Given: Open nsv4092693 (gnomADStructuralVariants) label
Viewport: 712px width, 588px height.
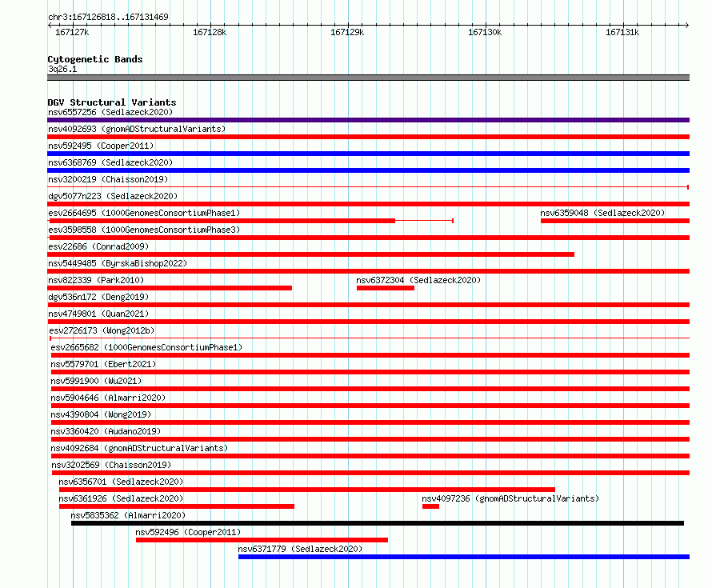Looking at the screenshot, I should pos(137,129).
